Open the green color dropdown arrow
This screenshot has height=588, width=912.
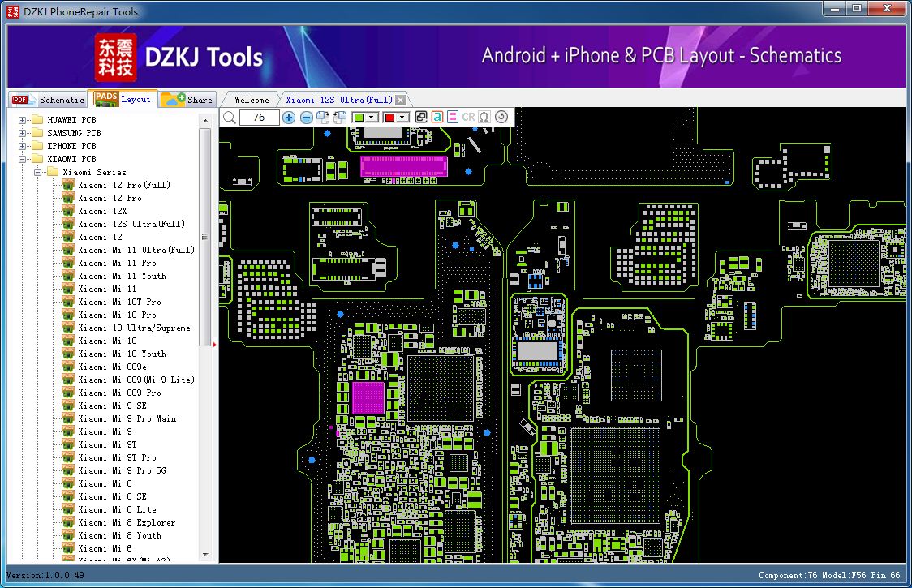pos(372,118)
